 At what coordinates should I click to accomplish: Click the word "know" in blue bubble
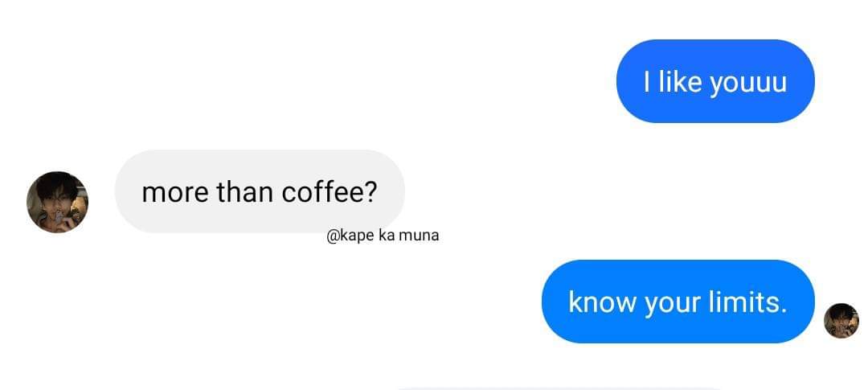tap(602, 302)
